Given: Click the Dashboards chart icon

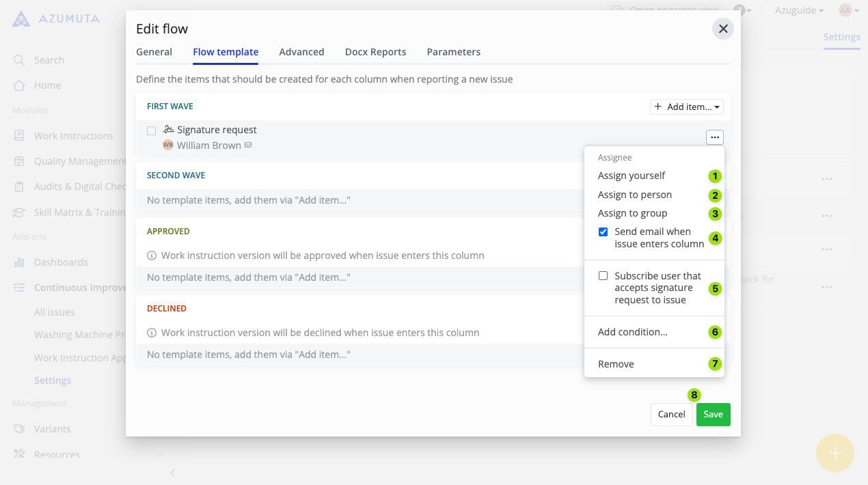Looking at the screenshot, I should point(19,262).
